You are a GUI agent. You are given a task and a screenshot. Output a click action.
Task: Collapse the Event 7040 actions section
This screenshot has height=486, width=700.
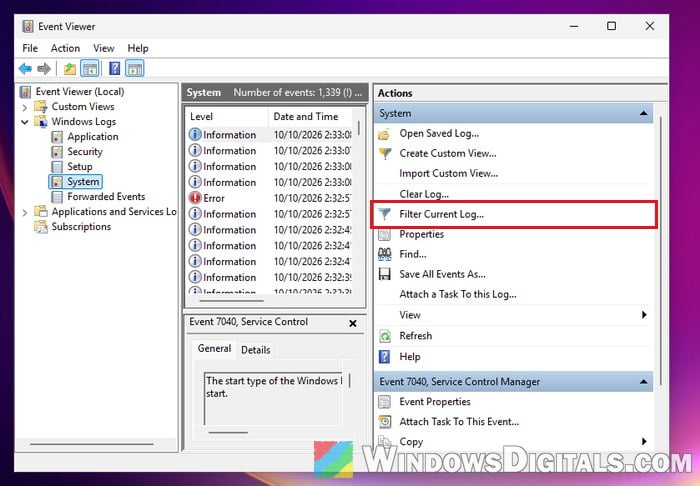643,382
